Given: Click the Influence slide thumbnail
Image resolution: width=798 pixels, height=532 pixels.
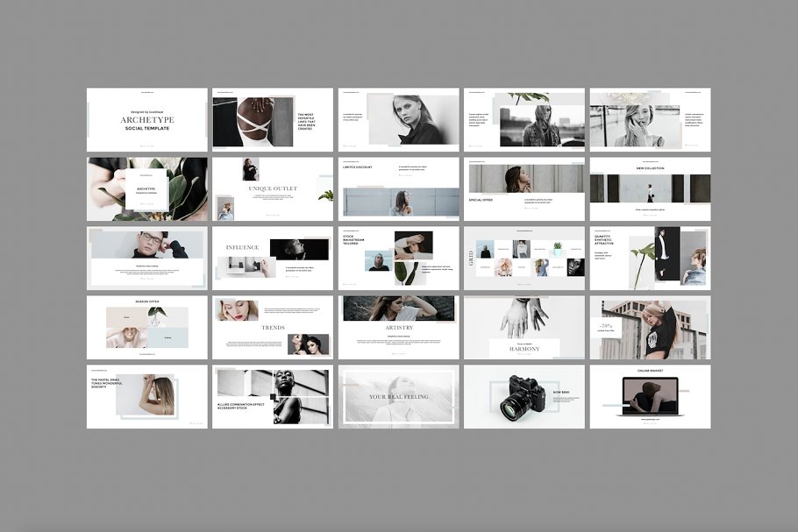Looking at the screenshot, I should [272, 258].
